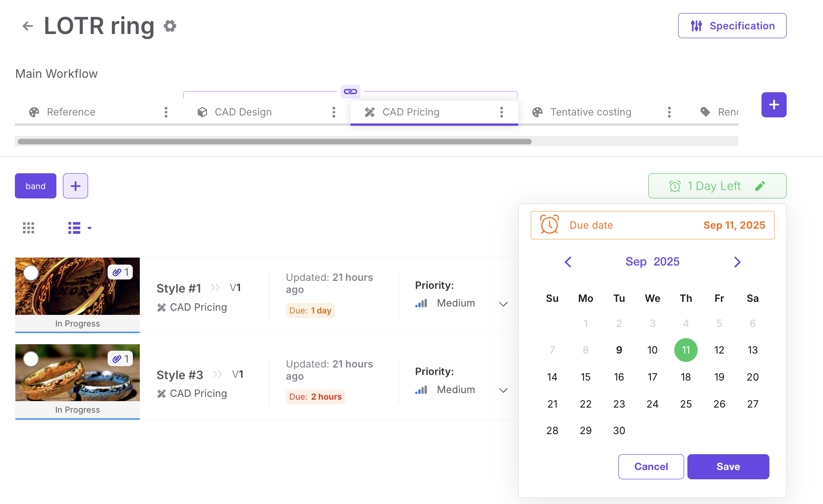Switch to Tentative costing tab
Screen dimensions: 823x504
point(590,112)
